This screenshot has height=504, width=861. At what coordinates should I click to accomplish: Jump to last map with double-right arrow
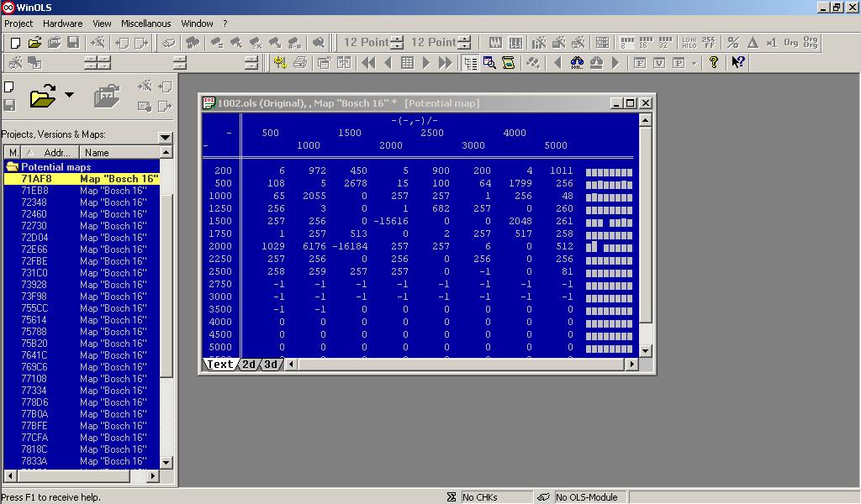click(x=446, y=62)
